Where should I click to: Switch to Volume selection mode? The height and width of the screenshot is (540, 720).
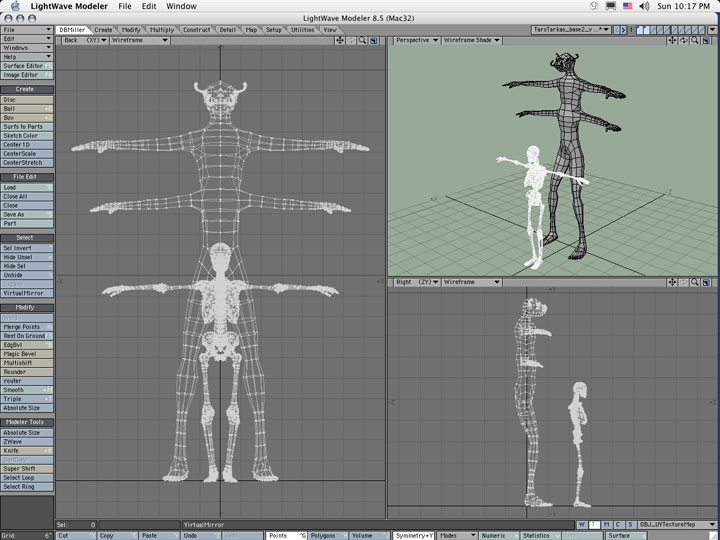pyautogui.click(x=369, y=536)
